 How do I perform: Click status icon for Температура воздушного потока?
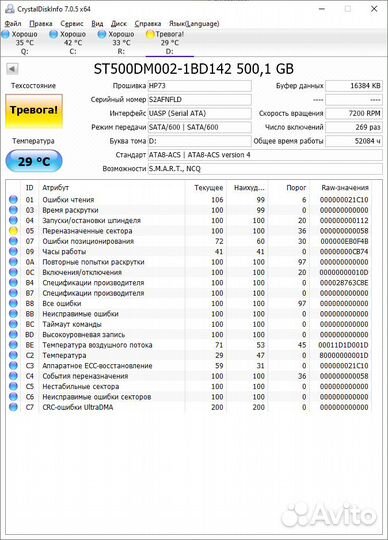click(x=13, y=344)
